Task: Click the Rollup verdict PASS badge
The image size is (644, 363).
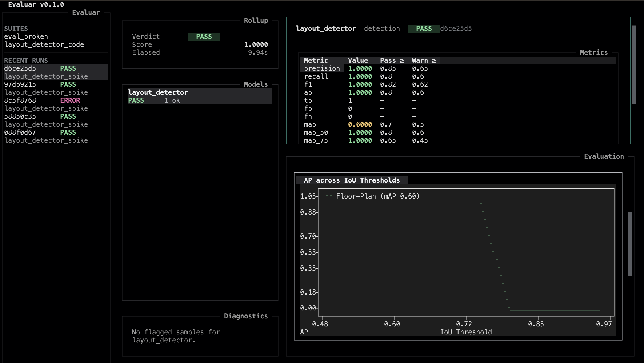Action: point(204,37)
